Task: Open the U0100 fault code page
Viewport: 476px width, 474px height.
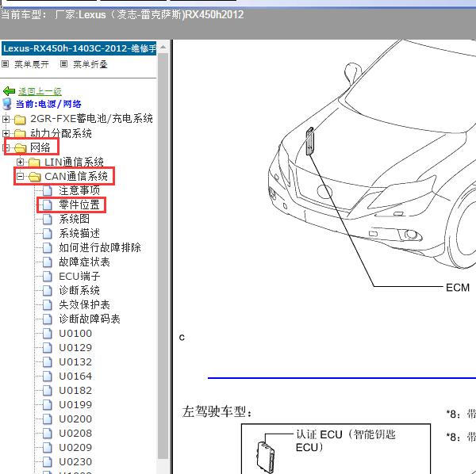Action: [x=75, y=333]
